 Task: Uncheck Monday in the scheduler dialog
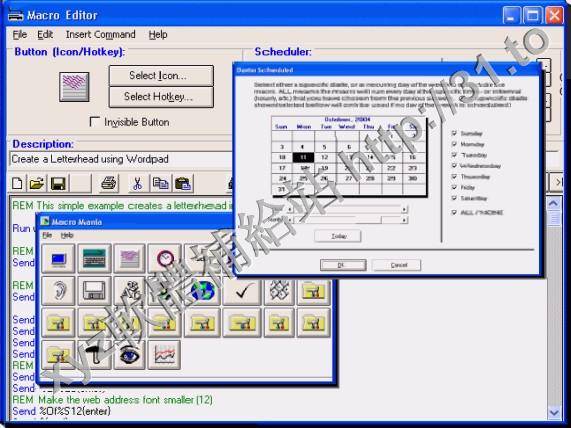pos(454,144)
